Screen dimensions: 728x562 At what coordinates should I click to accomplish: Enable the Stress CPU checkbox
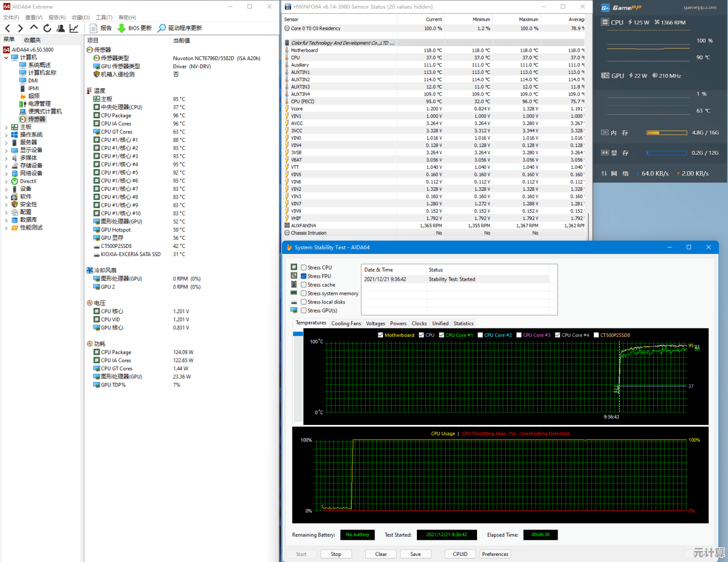(x=304, y=268)
